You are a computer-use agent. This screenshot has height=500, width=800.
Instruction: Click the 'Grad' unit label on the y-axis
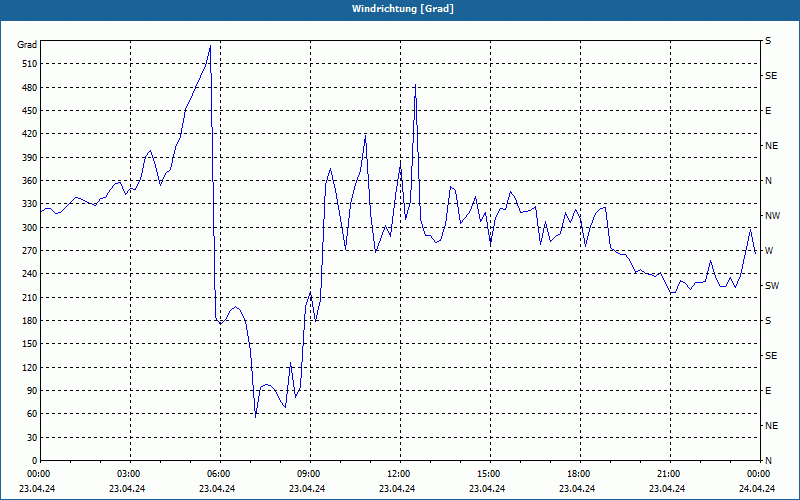27,45
